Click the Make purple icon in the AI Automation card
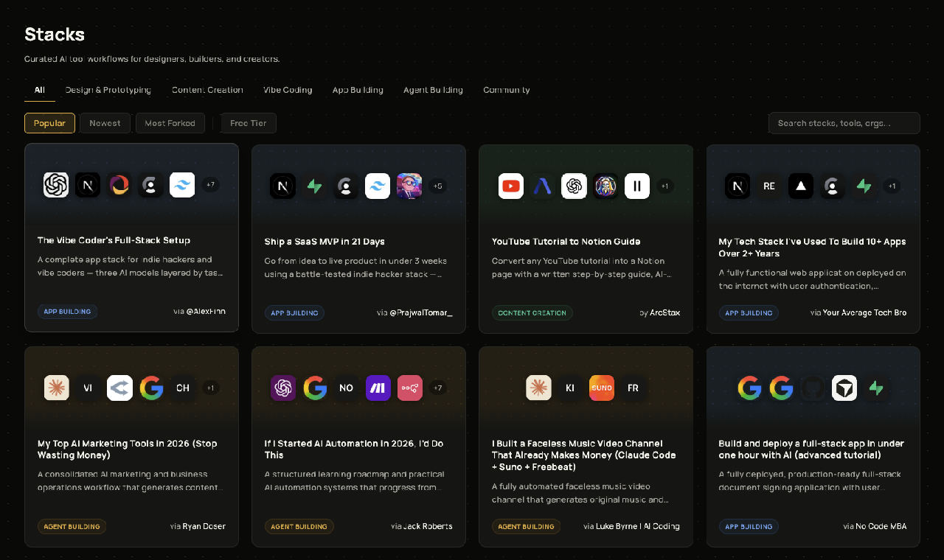 point(378,388)
